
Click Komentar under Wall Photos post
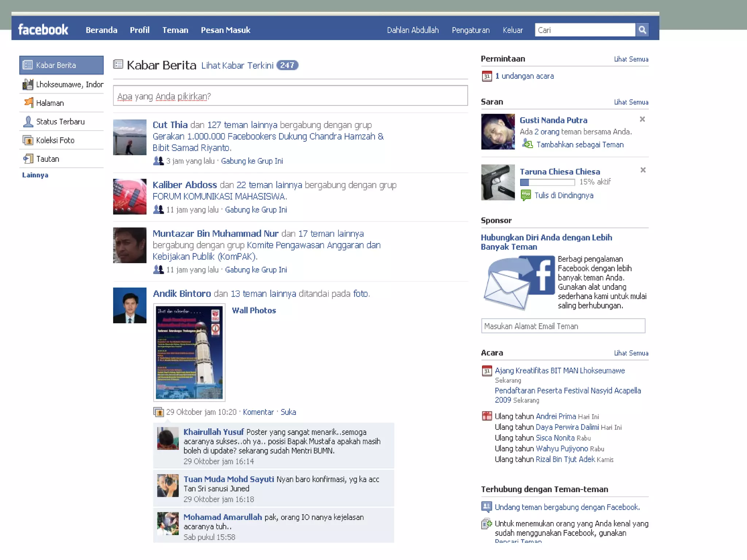point(258,412)
